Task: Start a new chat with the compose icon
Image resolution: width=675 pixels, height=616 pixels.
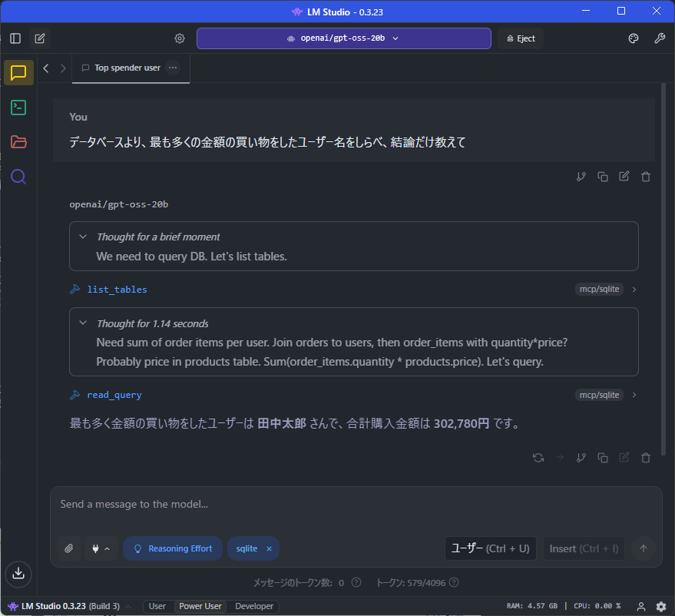Action: click(40, 38)
